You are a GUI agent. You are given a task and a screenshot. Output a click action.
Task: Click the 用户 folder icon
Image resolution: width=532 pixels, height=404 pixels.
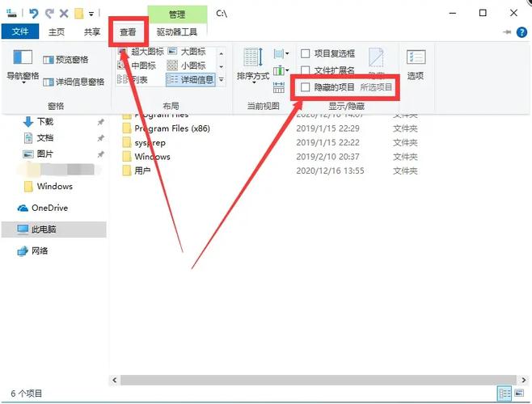tap(127, 170)
